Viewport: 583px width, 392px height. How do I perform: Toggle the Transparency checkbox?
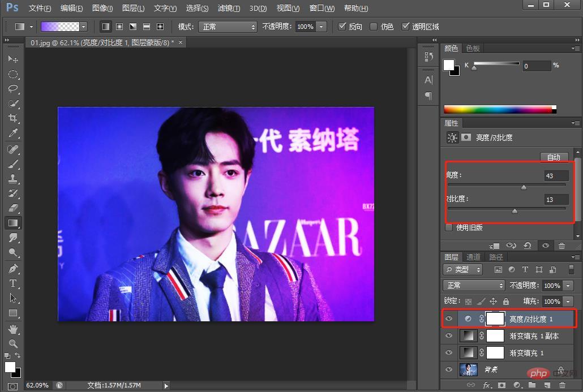(x=405, y=27)
